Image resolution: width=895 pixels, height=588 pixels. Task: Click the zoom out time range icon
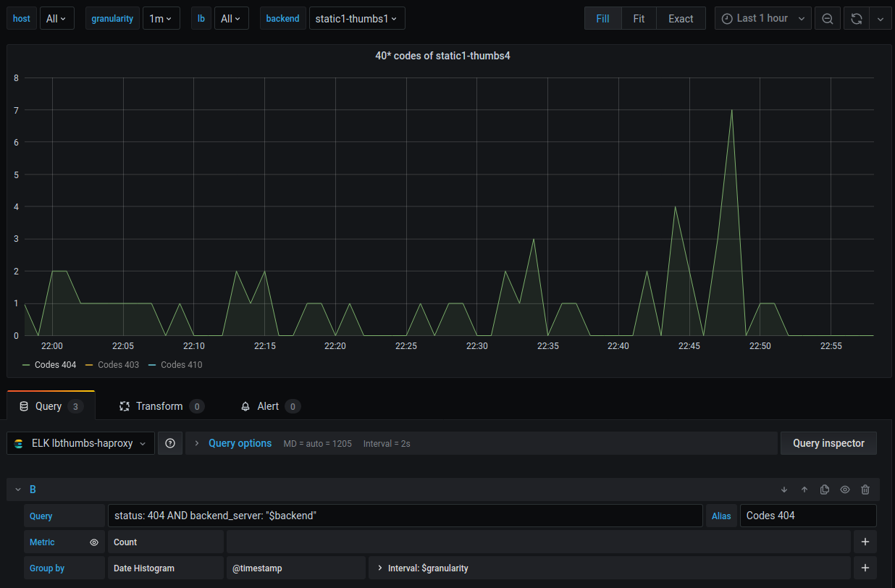827,19
